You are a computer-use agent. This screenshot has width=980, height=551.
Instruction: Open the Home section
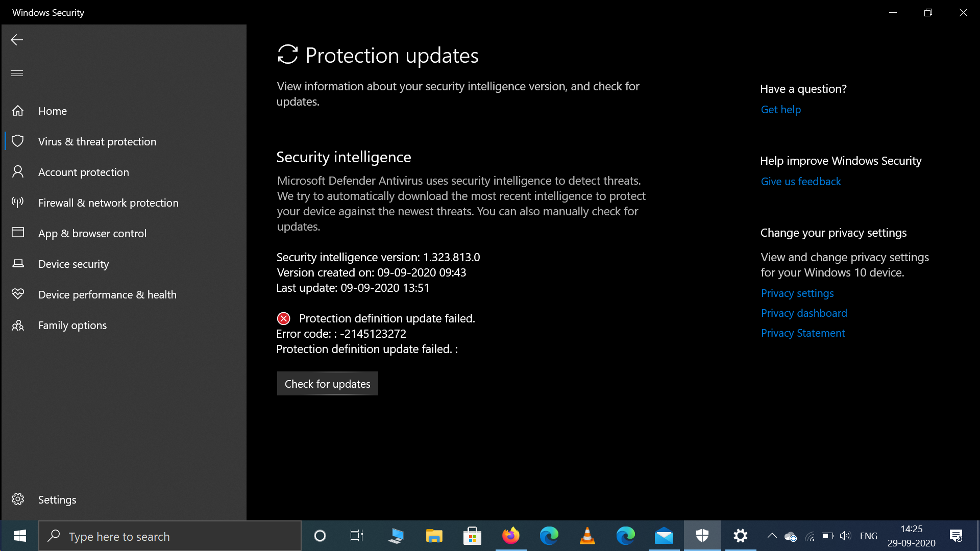pyautogui.click(x=52, y=111)
